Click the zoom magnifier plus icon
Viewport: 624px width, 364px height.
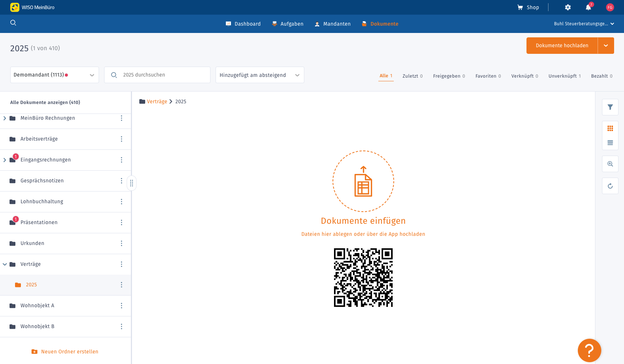[610, 164]
